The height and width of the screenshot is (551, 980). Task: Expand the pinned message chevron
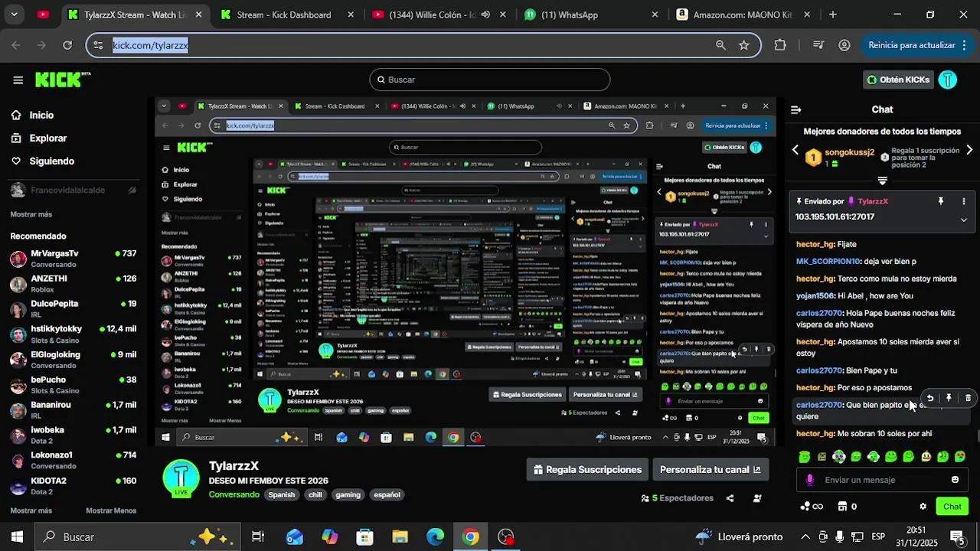pyautogui.click(x=964, y=220)
